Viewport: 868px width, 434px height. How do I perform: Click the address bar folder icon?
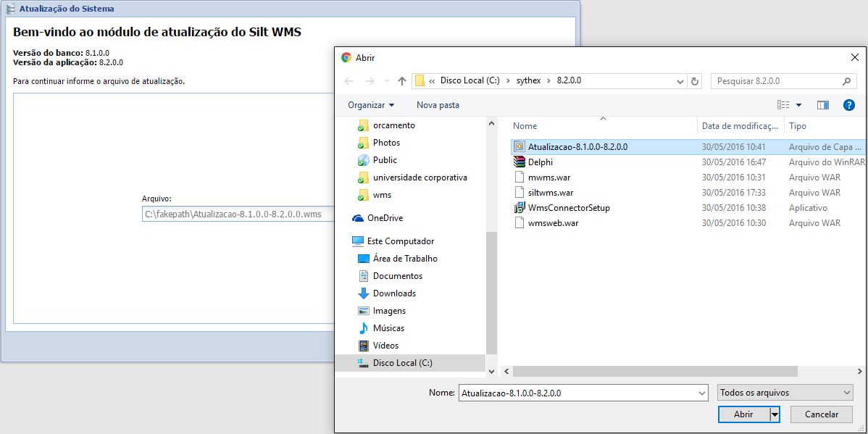(x=420, y=81)
